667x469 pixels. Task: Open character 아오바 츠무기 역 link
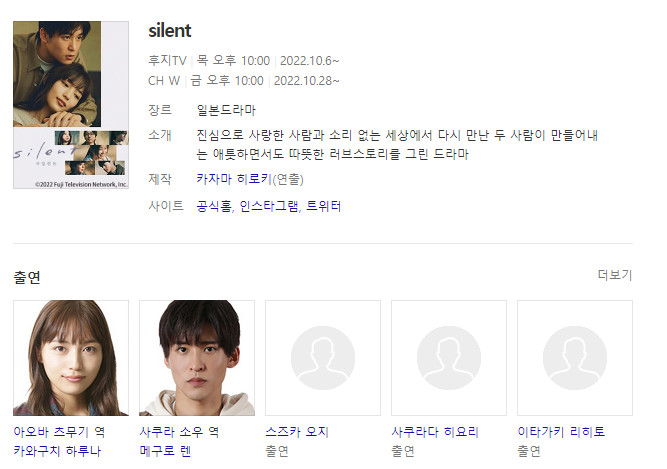pyautogui.click(x=59, y=432)
